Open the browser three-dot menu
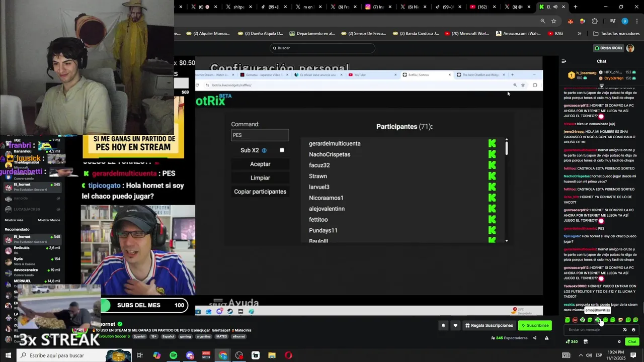Image resolution: width=644 pixels, height=362 pixels. tap(636, 21)
